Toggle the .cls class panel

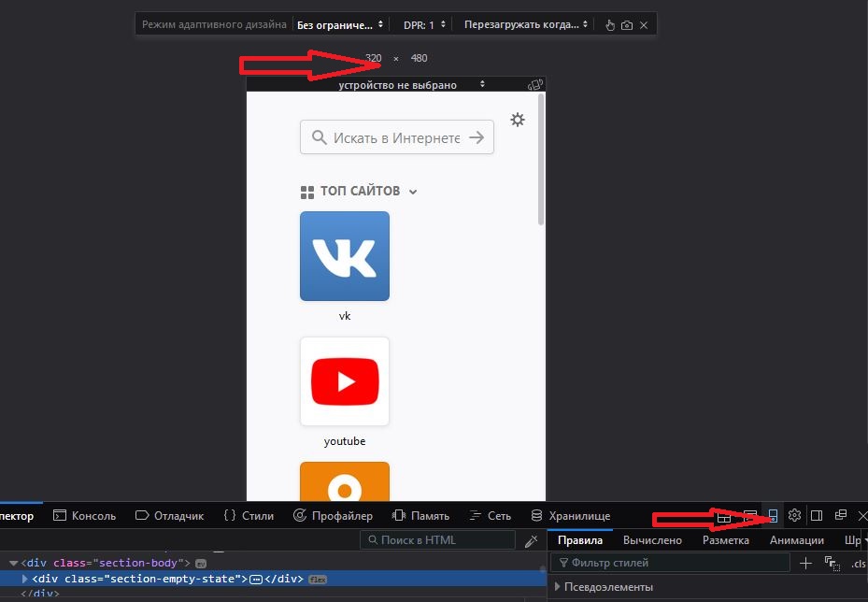pos(859,564)
